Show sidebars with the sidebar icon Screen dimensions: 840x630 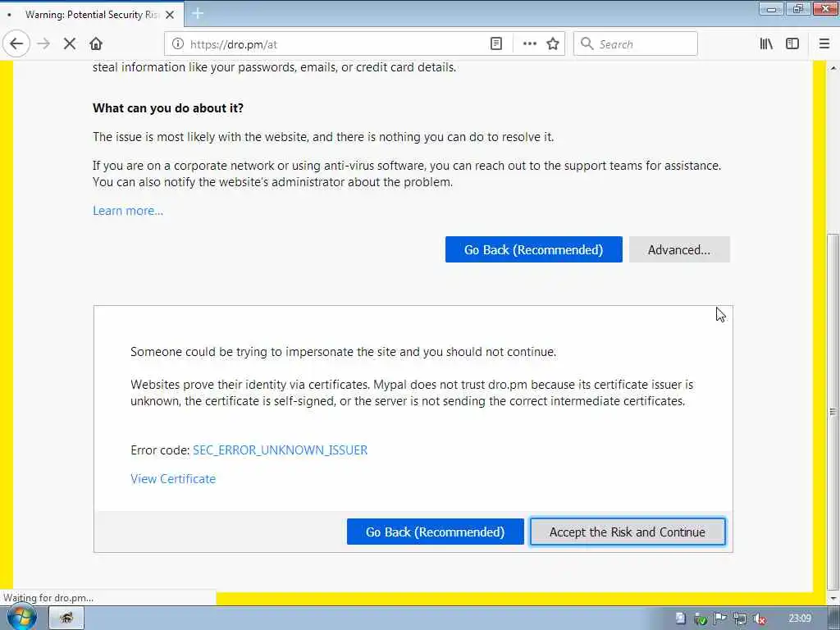tap(792, 44)
